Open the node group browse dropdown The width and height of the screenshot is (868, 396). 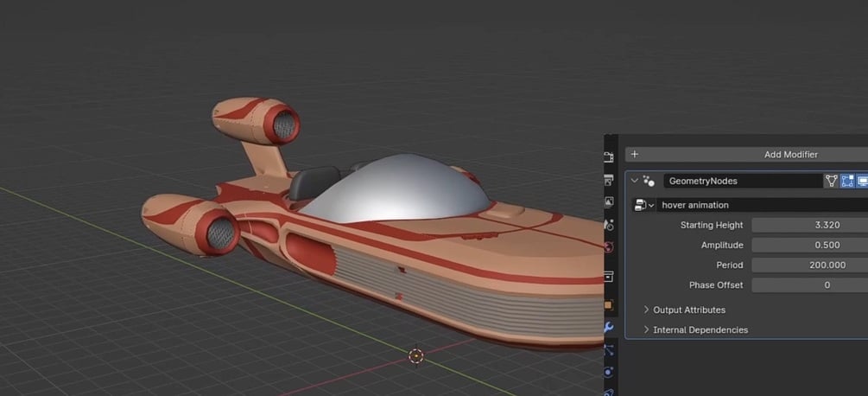click(643, 205)
